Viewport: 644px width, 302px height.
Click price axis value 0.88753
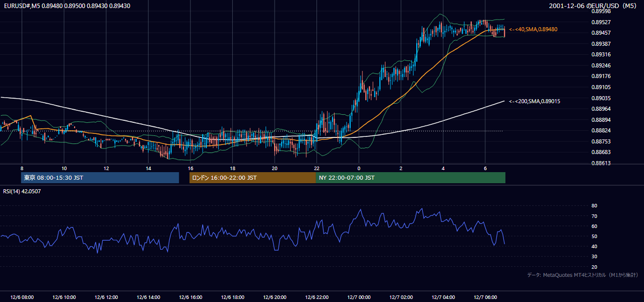(x=601, y=141)
